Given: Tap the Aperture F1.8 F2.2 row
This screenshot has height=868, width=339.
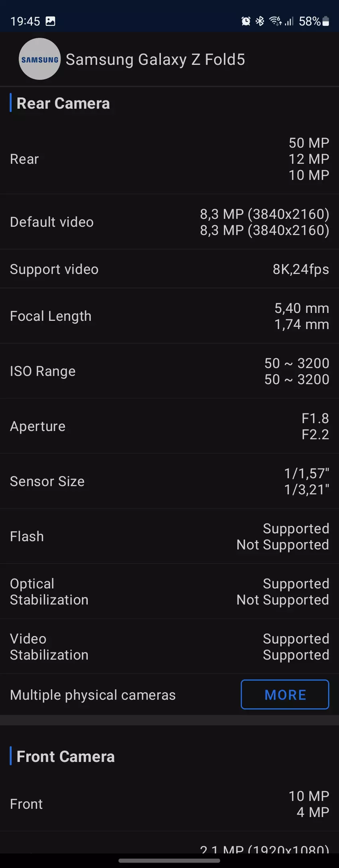Looking at the screenshot, I should [x=169, y=426].
